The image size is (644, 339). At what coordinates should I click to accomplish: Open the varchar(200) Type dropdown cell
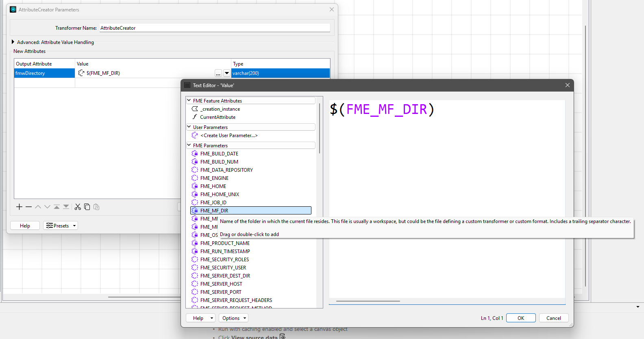(x=281, y=73)
